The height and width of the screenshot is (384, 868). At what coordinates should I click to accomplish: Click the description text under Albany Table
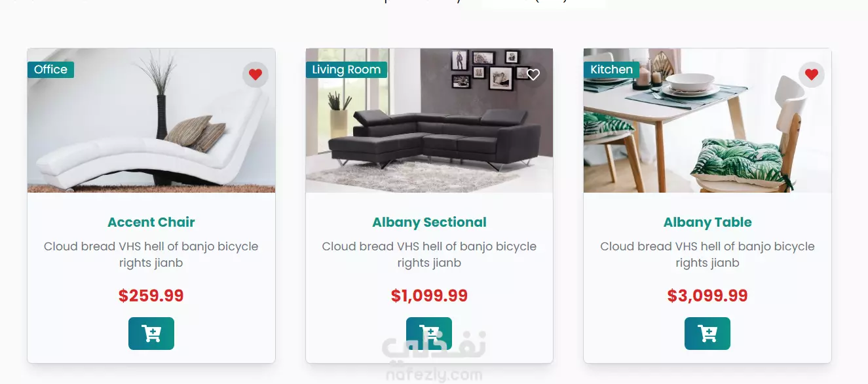[708, 255]
